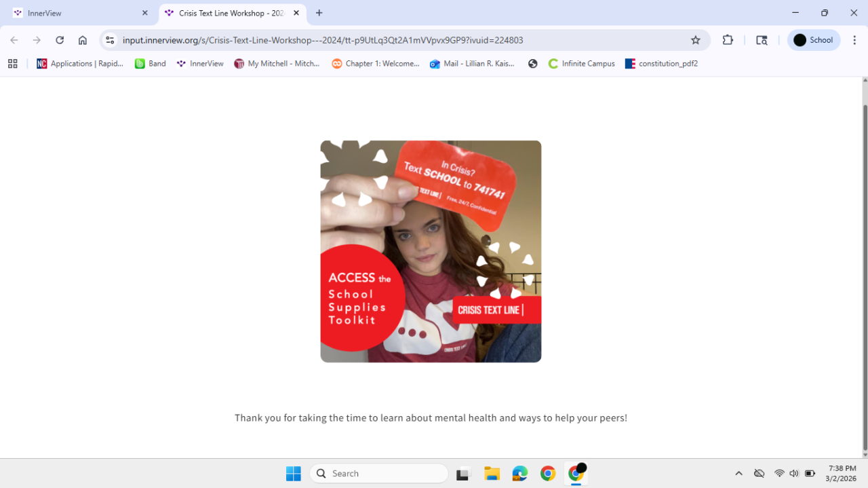868x488 pixels.
Task: Open the unlabeled globe bookmark
Action: [x=533, y=64]
